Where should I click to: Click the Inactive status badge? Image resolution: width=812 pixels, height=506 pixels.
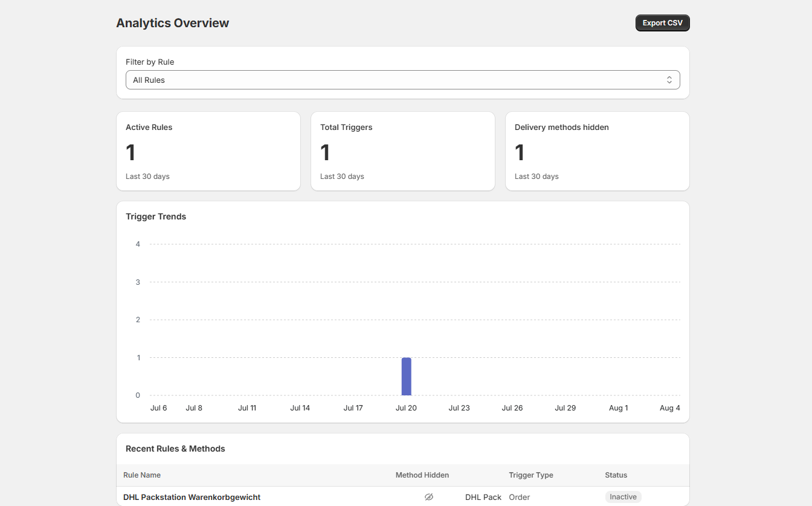[623, 497]
